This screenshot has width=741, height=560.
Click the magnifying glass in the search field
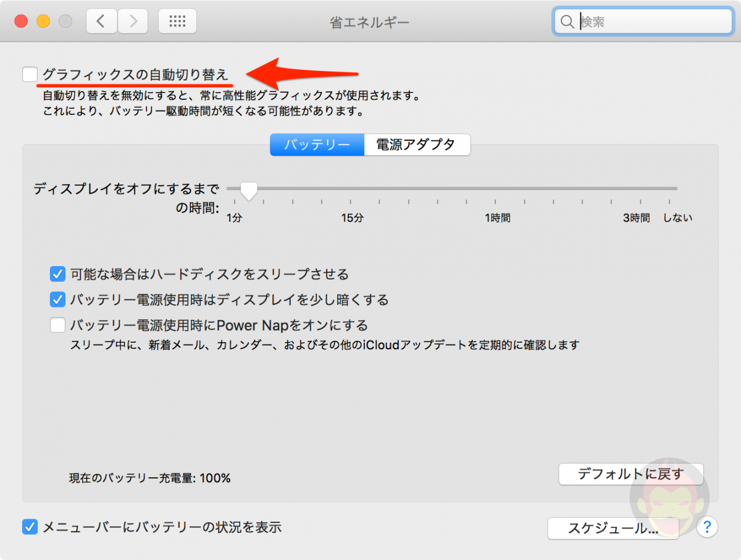click(567, 21)
